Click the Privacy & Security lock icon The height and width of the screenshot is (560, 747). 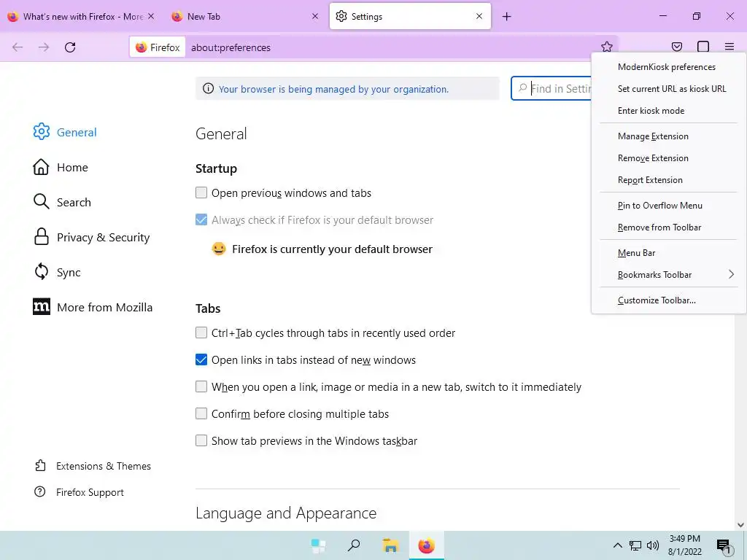tap(42, 237)
